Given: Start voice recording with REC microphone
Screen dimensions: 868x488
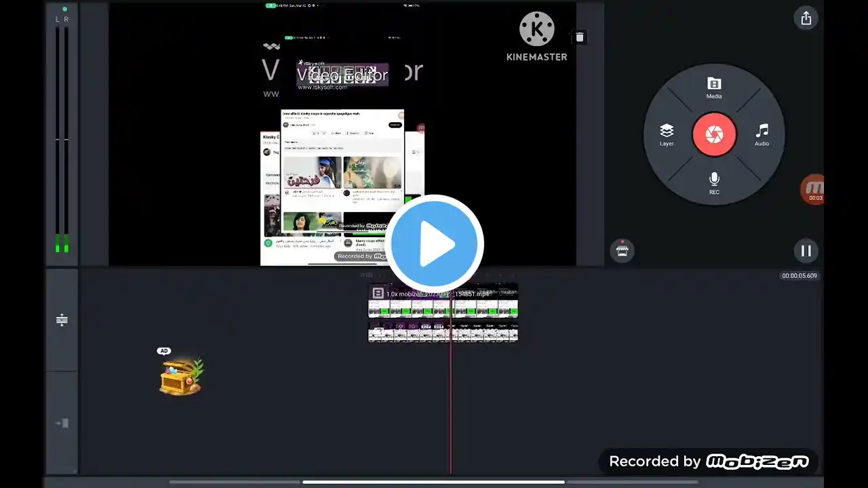Looking at the screenshot, I should pyautogui.click(x=714, y=183).
